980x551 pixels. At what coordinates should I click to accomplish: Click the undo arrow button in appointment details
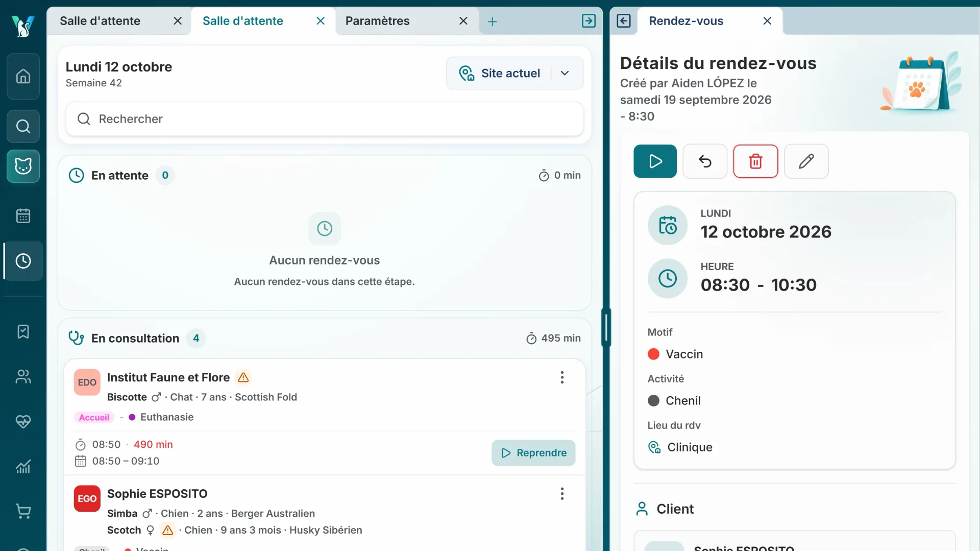click(x=705, y=161)
